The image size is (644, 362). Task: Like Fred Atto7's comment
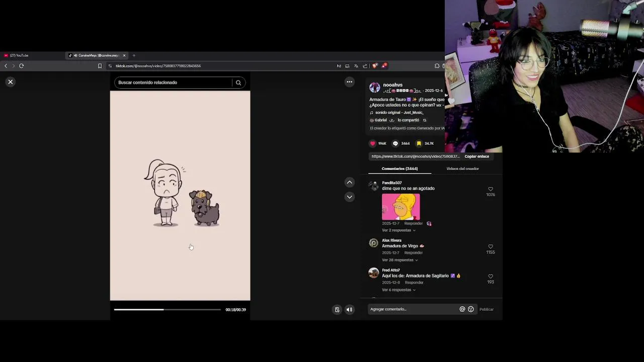coord(491,277)
